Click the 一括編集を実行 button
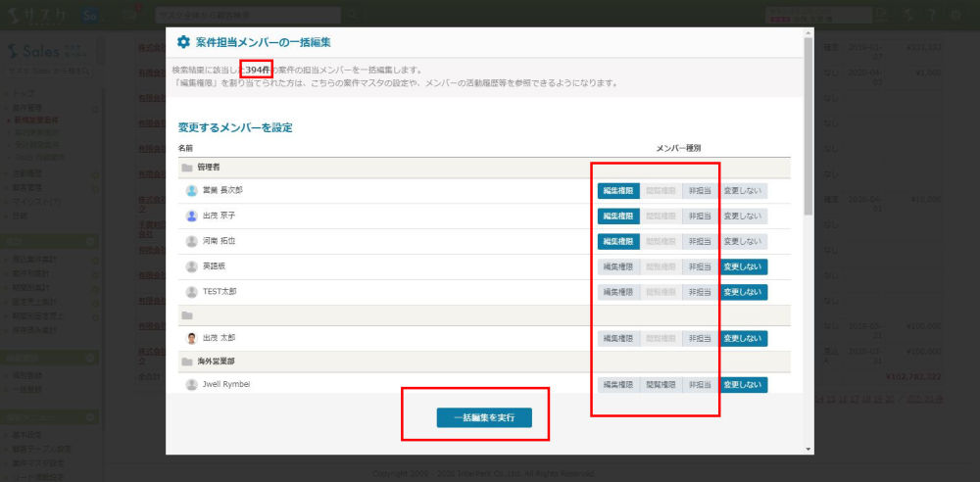 tap(484, 418)
